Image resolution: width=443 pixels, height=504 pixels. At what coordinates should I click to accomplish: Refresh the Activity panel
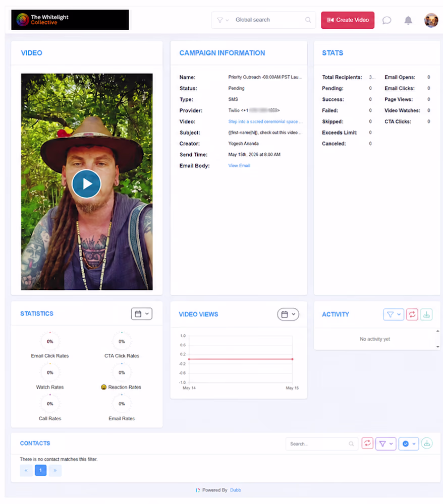[412, 314]
